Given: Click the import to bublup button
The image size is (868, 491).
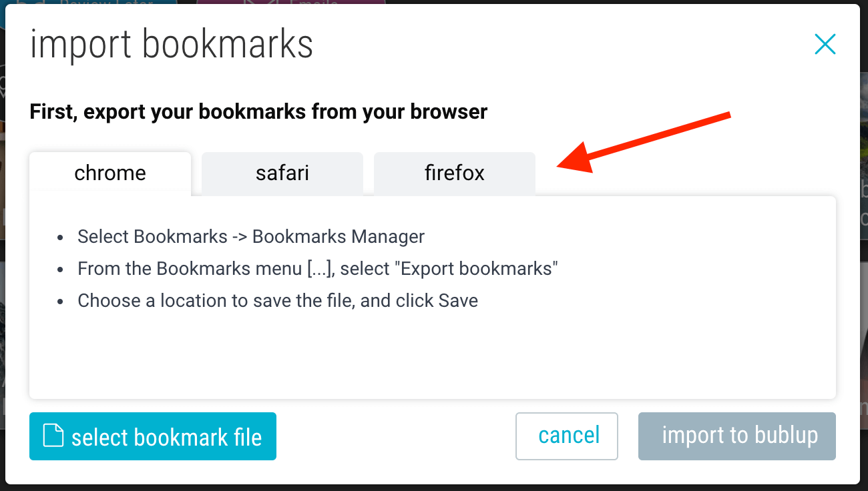Looking at the screenshot, I should pyautogui.click(x=737, y=436).
